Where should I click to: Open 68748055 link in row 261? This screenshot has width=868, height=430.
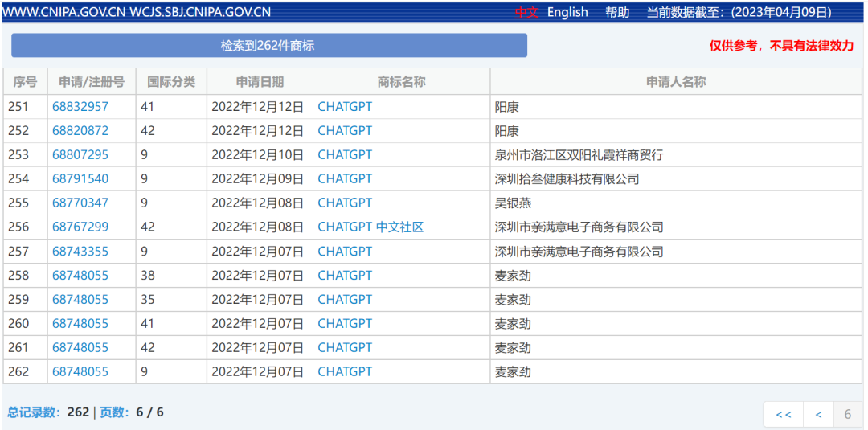(80, 347)
